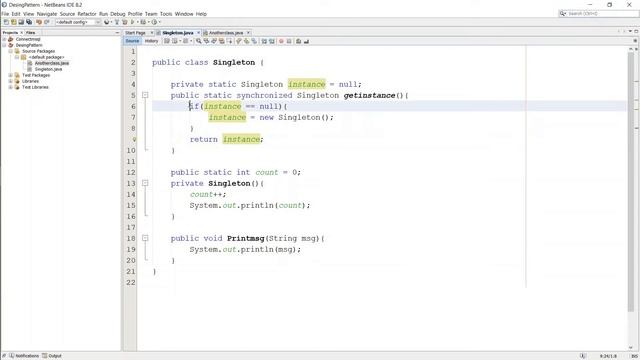Click Stop Macro Recording icon
Viewport: 640px width, 360px height.
pyautogui.click(x=289, y=41)
